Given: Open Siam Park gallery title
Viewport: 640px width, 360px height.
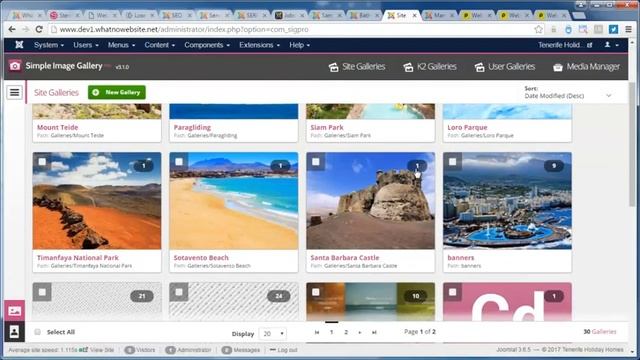Looking at the screenshot, I should [327, 127].
